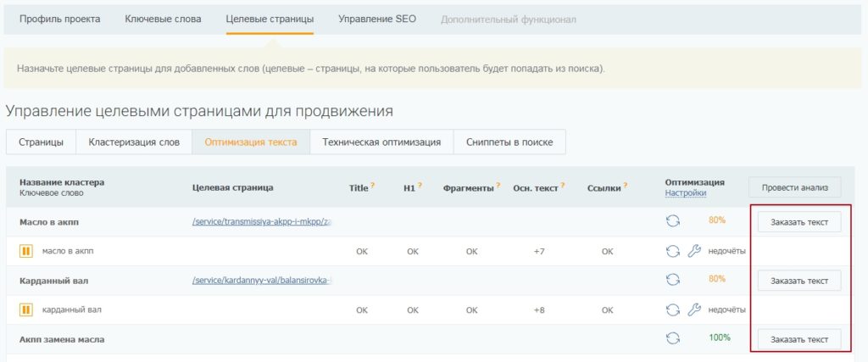
Task: Open Настройки link under Оптимизация
Action: coord(685,192)
